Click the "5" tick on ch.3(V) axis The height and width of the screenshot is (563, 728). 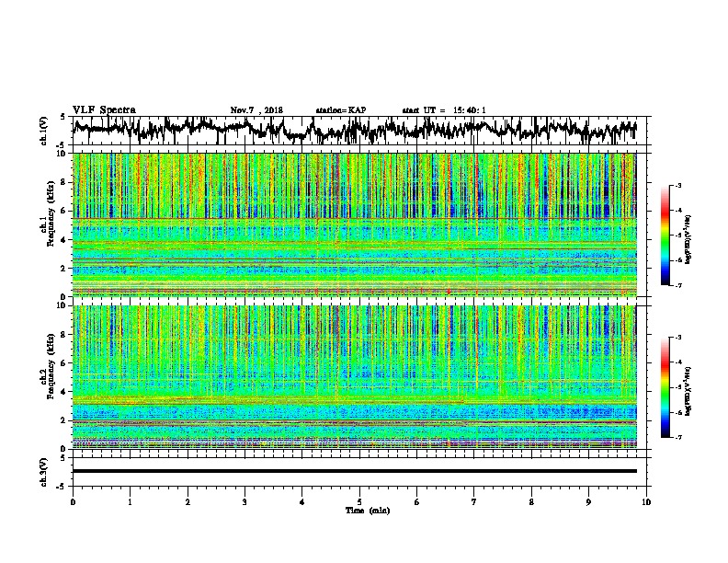(x=63, y=458)
